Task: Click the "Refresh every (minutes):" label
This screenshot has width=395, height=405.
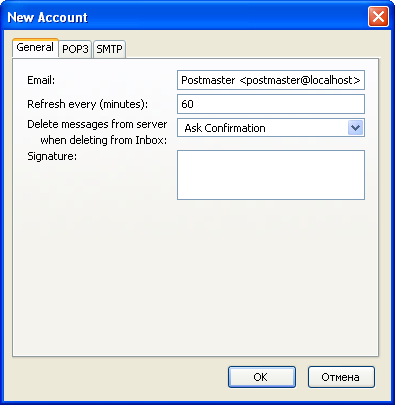Action: 87,104
